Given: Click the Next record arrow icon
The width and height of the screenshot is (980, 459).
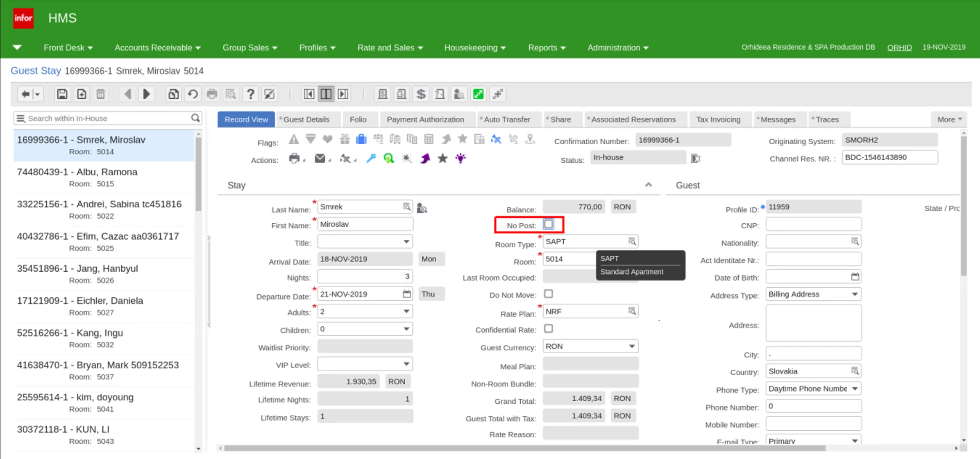Looking at the screenshot, I should click(x=146, y=94).
